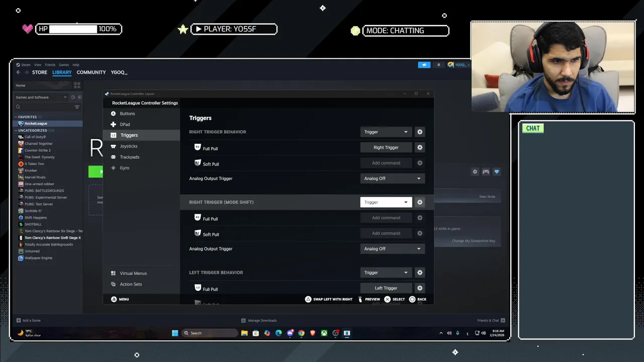Expand the Left Trigger Behavior Trigger dropdown

[x=386, y=273]
